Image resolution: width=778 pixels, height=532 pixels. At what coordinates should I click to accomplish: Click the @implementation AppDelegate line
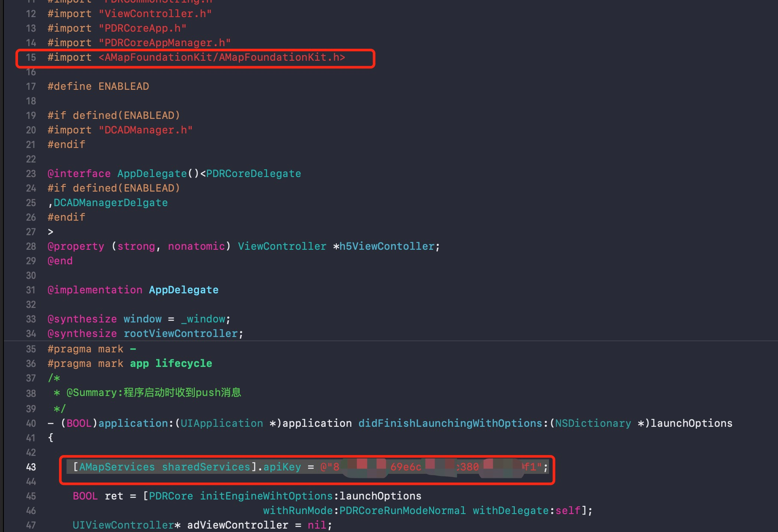point(133,290)
